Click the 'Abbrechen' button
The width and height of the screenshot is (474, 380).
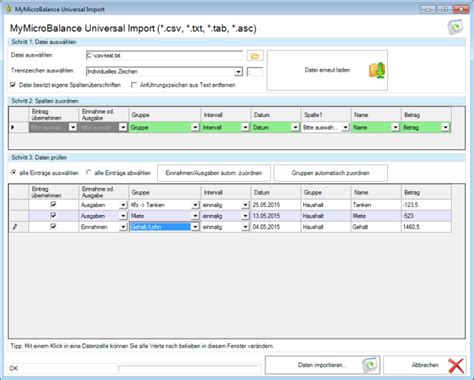click(x=425, y=365)
